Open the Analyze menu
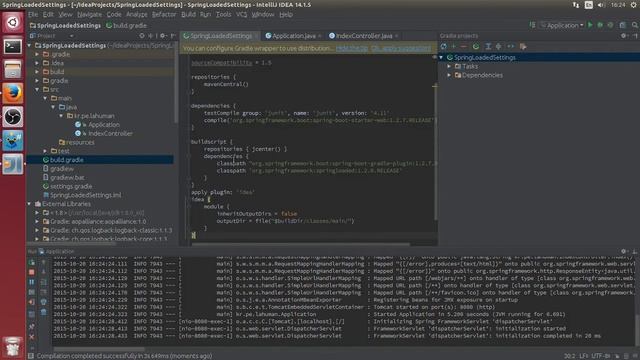The image size is (640, 360). (136, 15)
